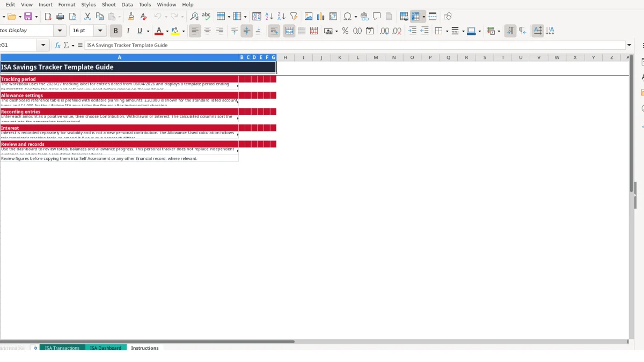Screen dimensions: 644x362
Task: Click the 'Allowance settings' heading cell
Action: [x=119, y=95]
